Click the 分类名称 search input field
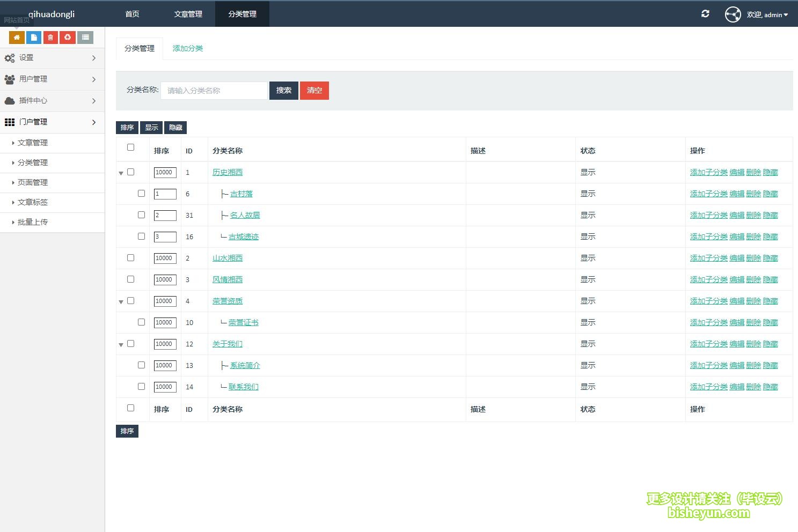The height and width of the screenshot is (532, 798). [x=214, y=91]
